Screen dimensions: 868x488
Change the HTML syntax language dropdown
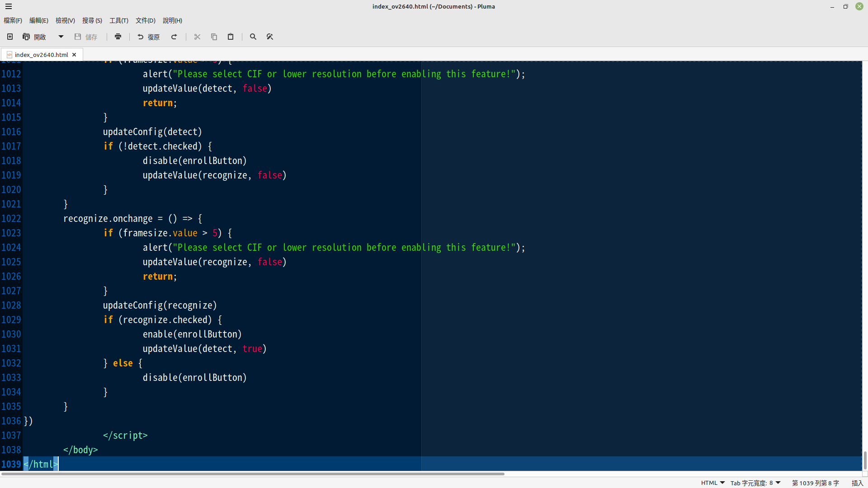713,483
